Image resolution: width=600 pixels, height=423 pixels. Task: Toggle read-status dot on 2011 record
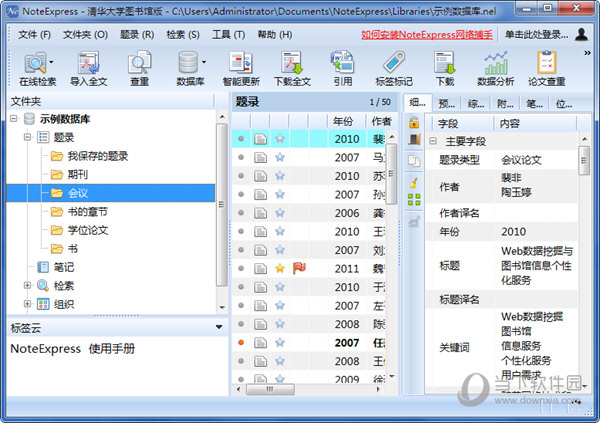pos(241,268)
